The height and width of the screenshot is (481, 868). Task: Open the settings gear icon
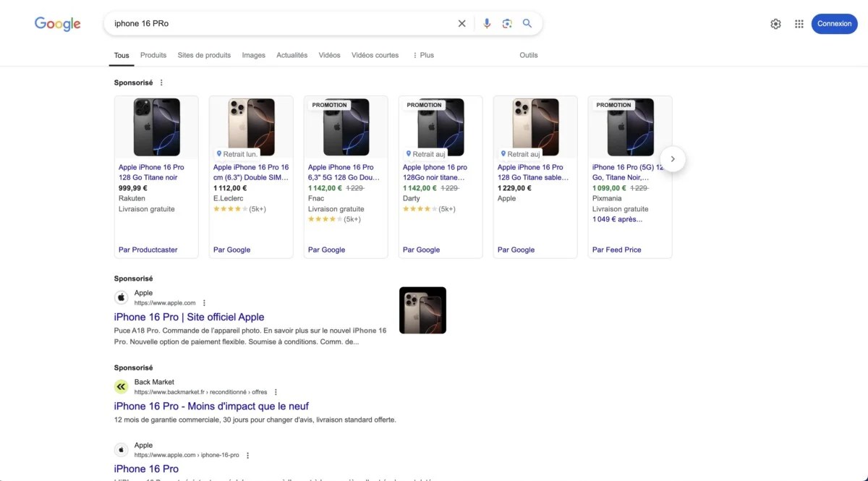click(775, 24)
